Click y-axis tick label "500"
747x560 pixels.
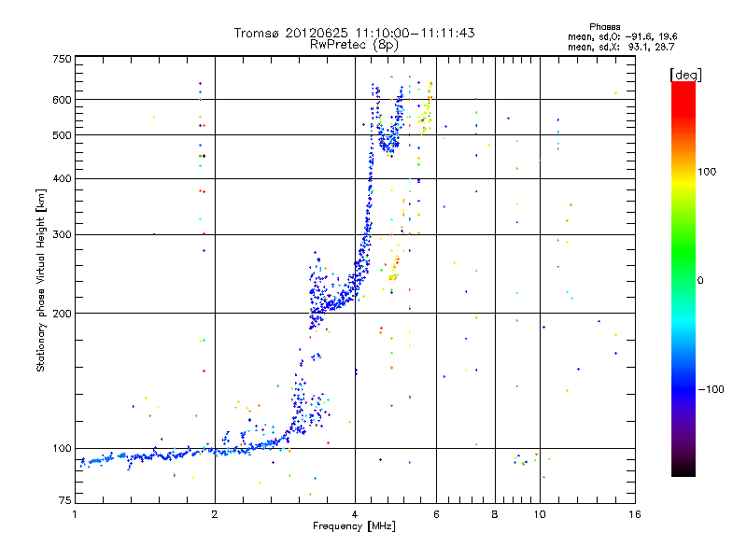coord(62,135)
